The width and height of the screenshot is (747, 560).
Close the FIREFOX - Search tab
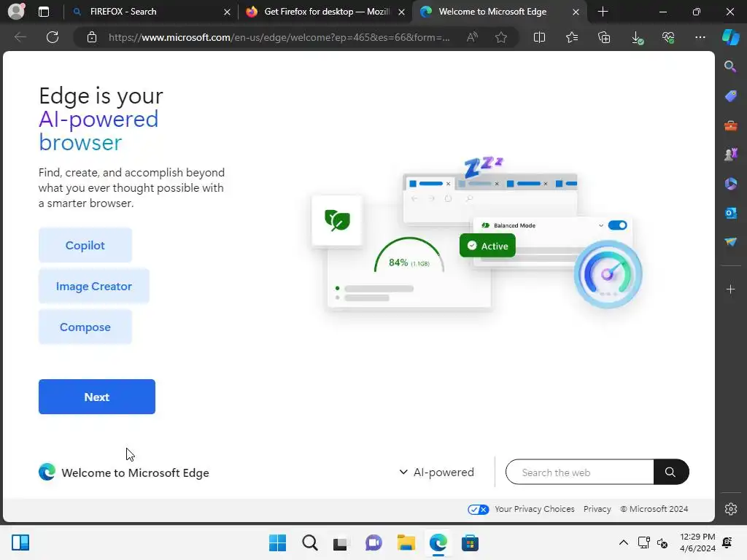(x=228, y=12)
